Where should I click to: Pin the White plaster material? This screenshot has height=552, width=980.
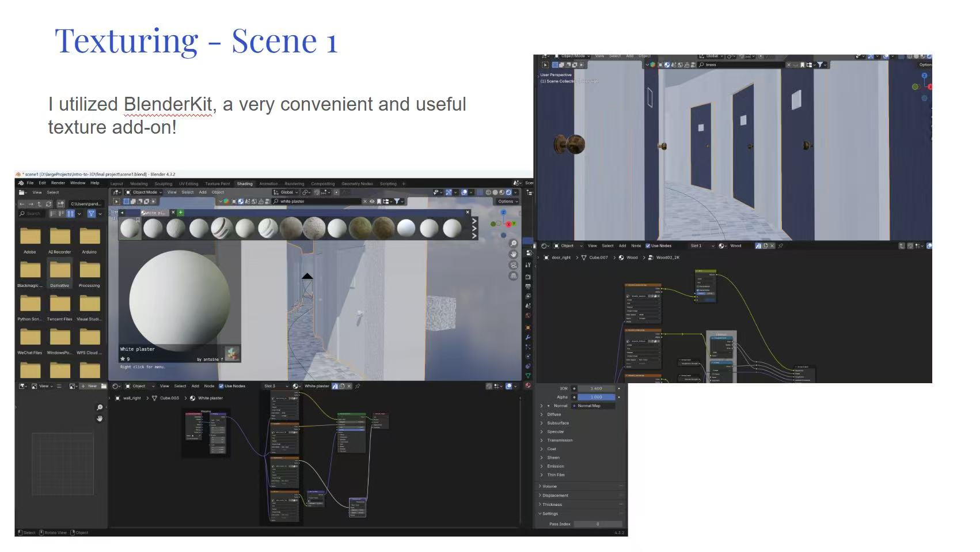click(x=358, y=386)
